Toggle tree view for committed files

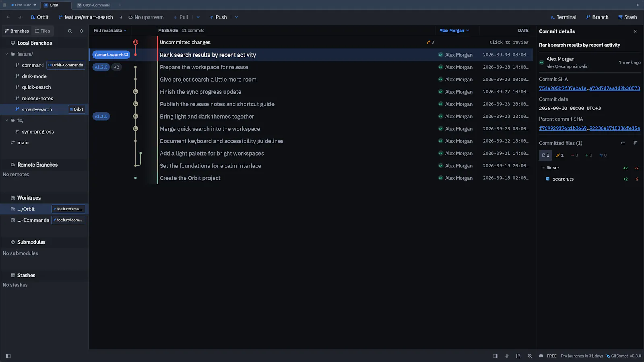tap(623, 143)
